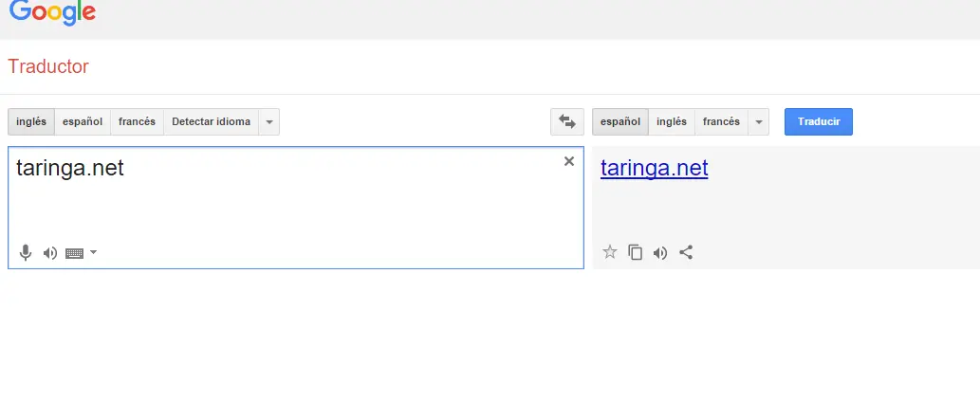Expand the source language dropdown arrow
This screenshot has height=420, width=980.
(269, 122)
